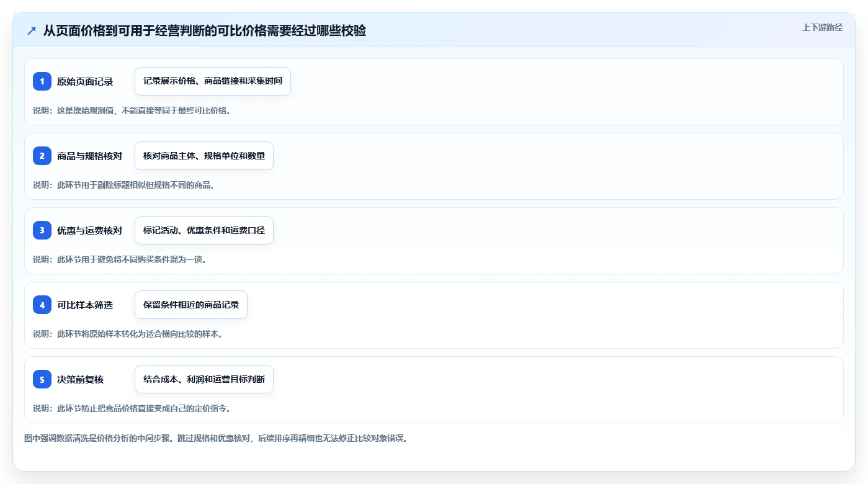Screen dimensions: 868x484
Task: Click the step 1 number badge
Action: [x=42, y=81]
